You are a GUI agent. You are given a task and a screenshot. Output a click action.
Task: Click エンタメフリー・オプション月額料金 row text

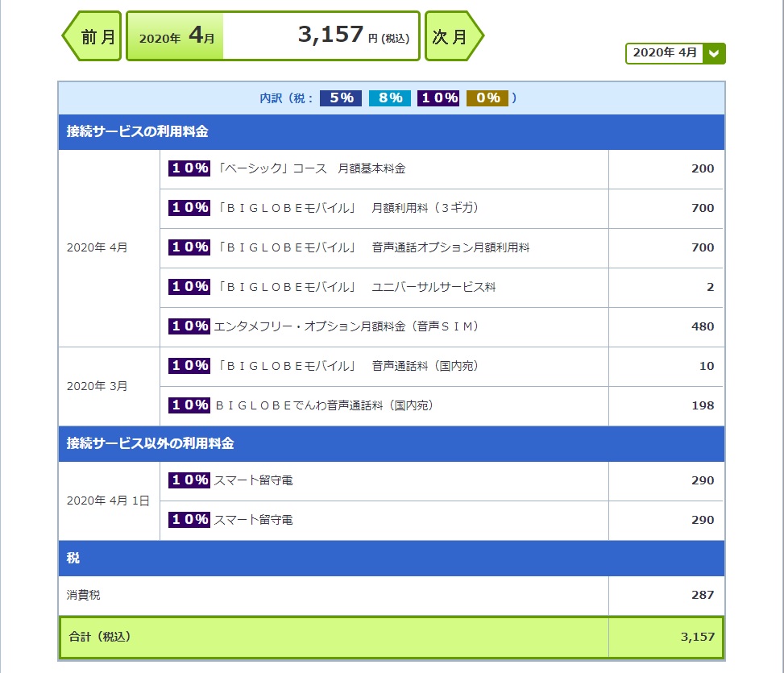tap(346, 326)
